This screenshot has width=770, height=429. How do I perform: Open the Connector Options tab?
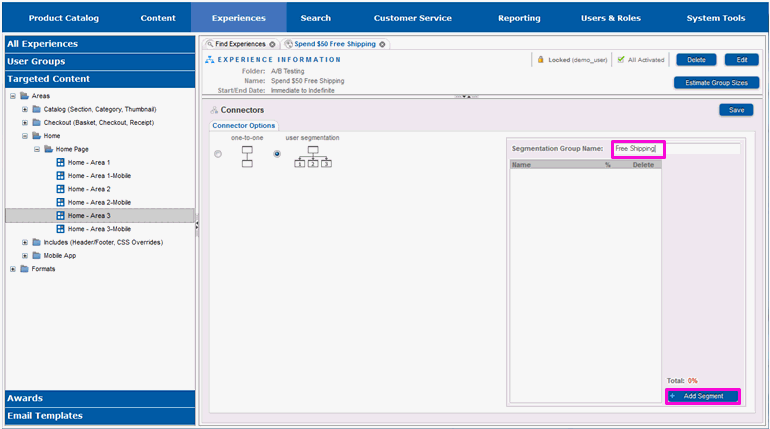click(244, 126)
